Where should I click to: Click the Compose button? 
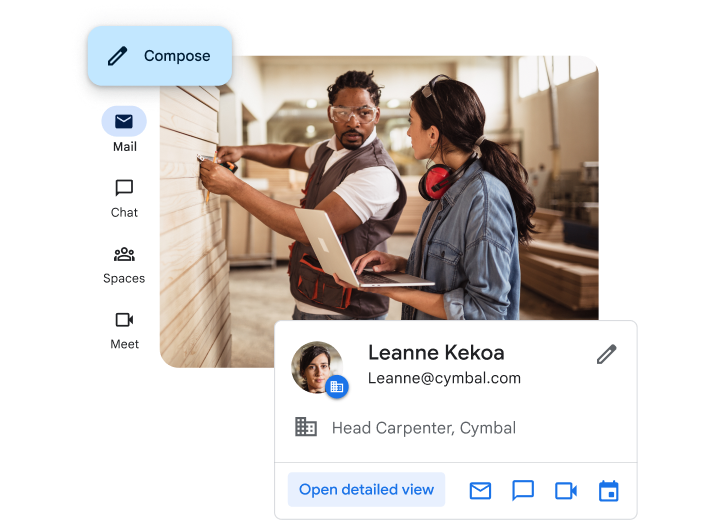[x=160, y=56]
